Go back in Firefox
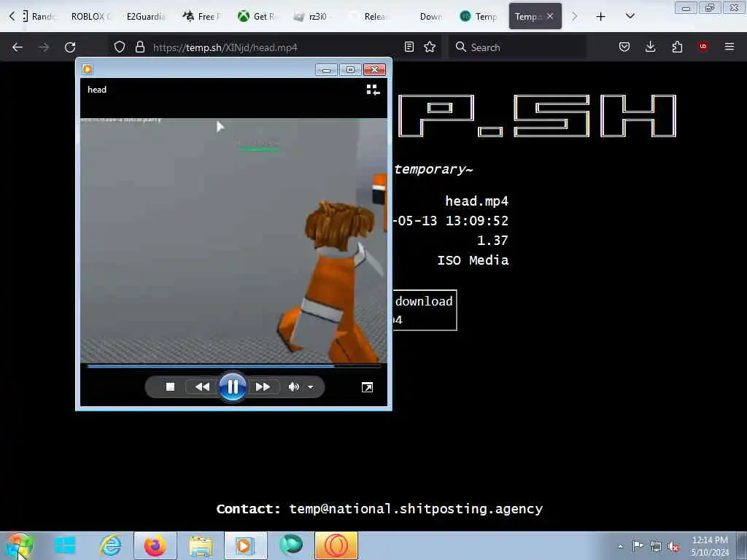Screen dimensions: 747x560 [x=18, y=47]
